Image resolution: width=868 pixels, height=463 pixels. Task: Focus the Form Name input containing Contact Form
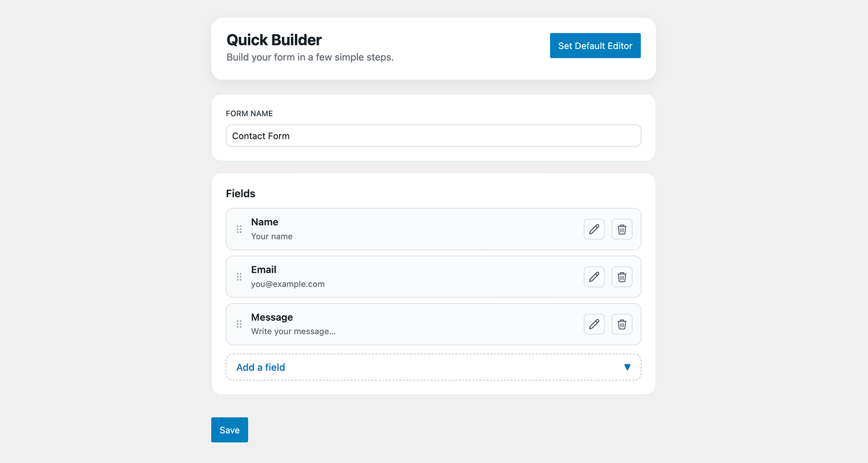click(433, 136)
